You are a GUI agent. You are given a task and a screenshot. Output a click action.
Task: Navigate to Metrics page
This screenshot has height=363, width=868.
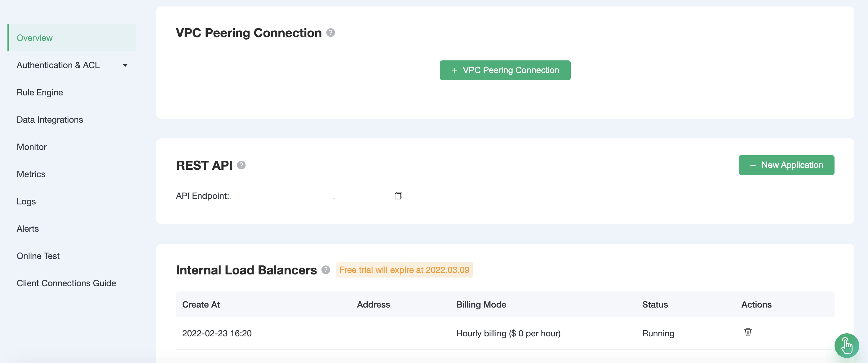click(x=31, y=174)
